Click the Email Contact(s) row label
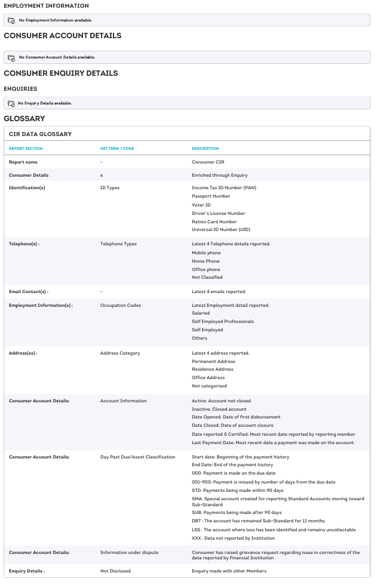 click(x=28, y=292)
